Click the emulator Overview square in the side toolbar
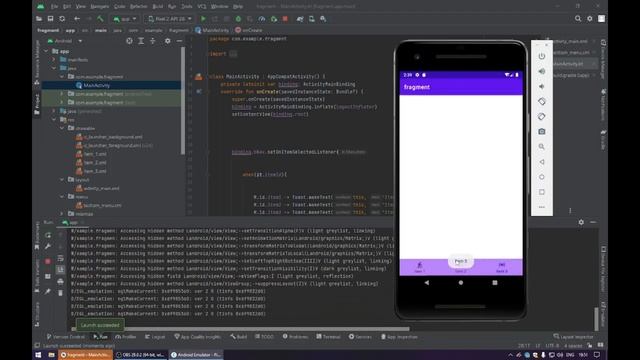The image size is (640, 360). 542,192
